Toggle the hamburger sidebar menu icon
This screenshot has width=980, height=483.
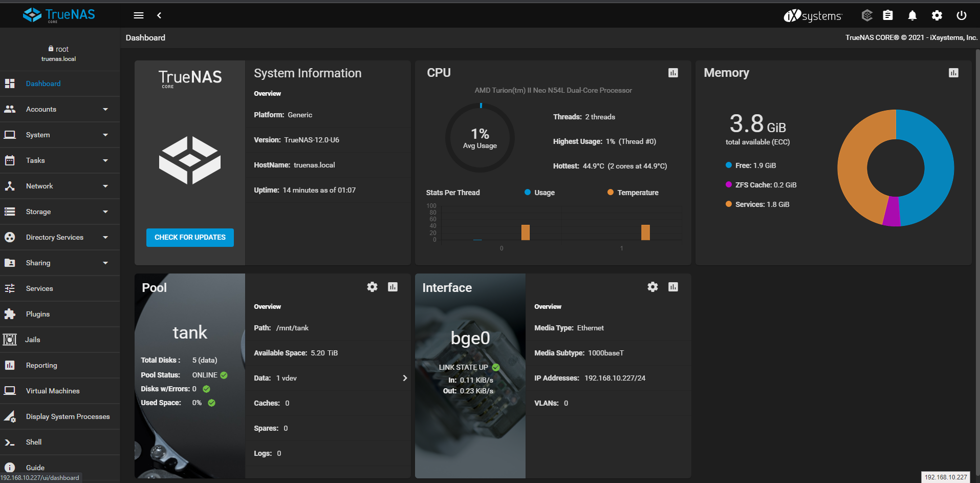click(139, 15)
